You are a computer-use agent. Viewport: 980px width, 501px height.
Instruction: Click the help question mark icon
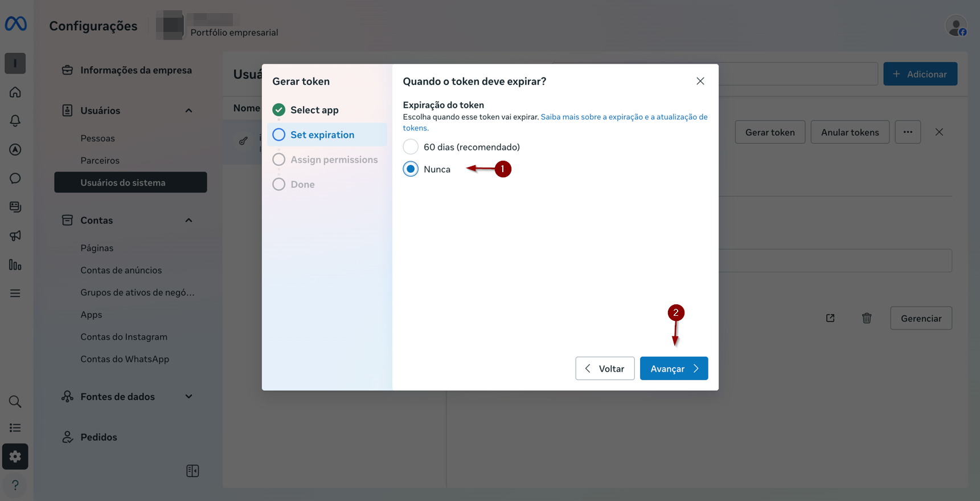pos(15,485)
